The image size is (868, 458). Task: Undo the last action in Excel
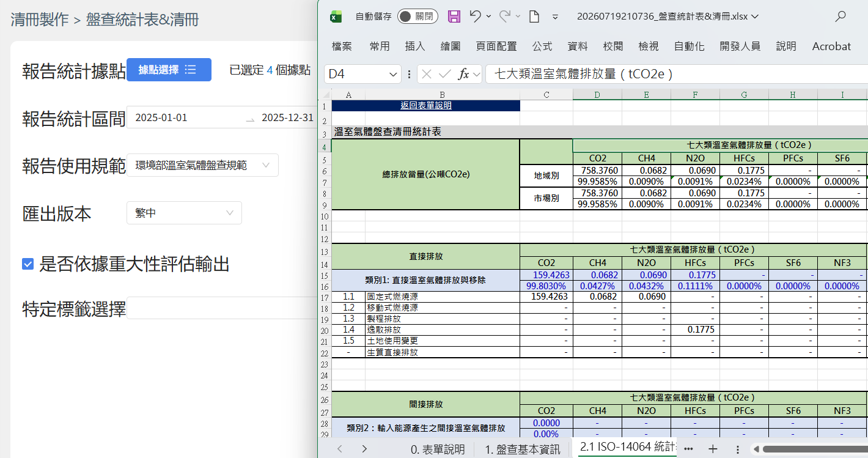476,17
